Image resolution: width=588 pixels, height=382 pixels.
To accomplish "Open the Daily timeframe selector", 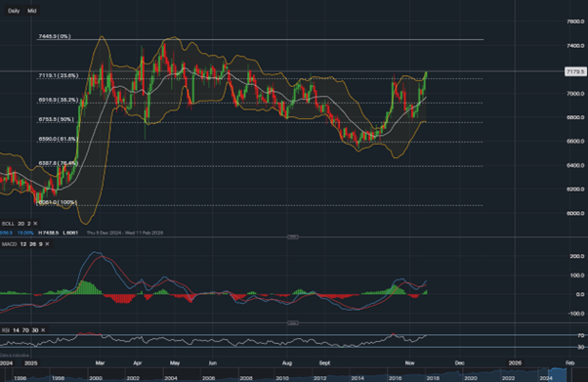I will coord(14,11).
